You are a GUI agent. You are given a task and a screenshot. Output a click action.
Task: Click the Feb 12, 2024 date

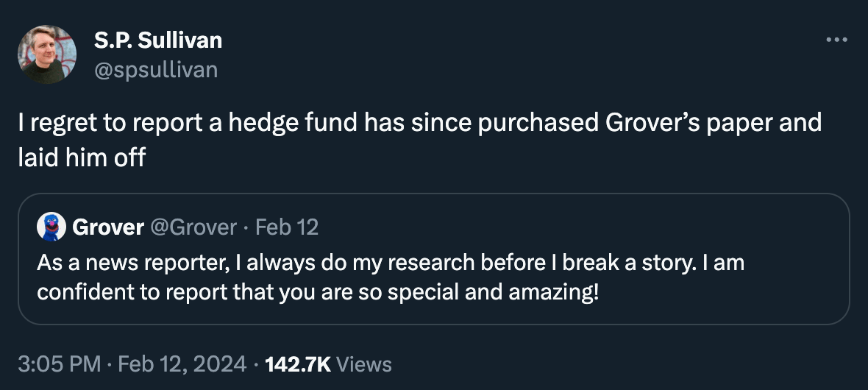click(x=181, y=364)
